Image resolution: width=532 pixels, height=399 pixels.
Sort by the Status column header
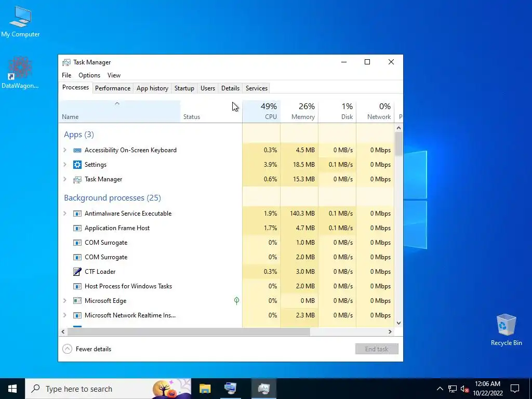pos(211,112)
